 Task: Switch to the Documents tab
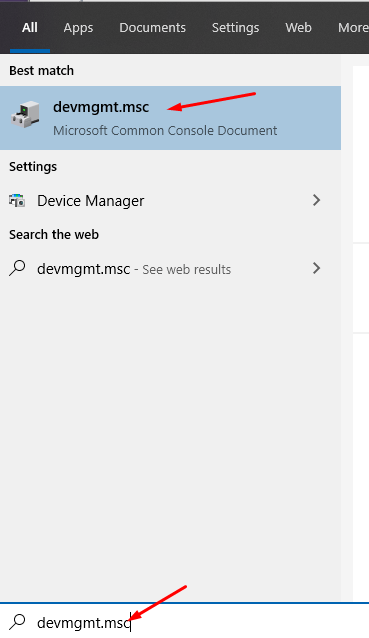click(153, 28)
